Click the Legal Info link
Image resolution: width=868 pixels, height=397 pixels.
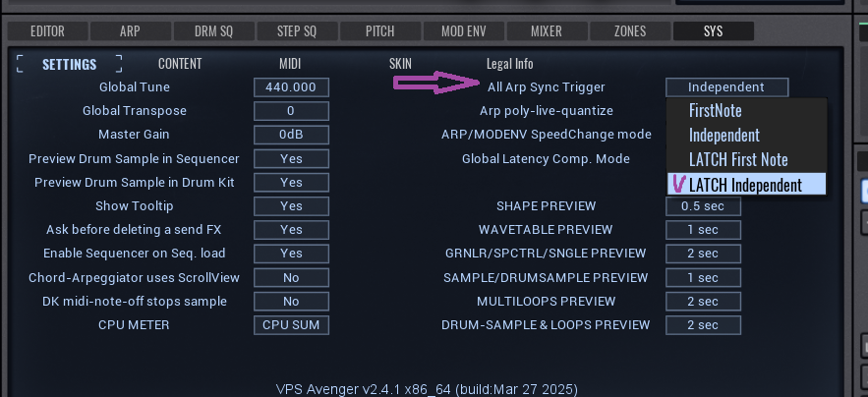(x=510, y=64)
